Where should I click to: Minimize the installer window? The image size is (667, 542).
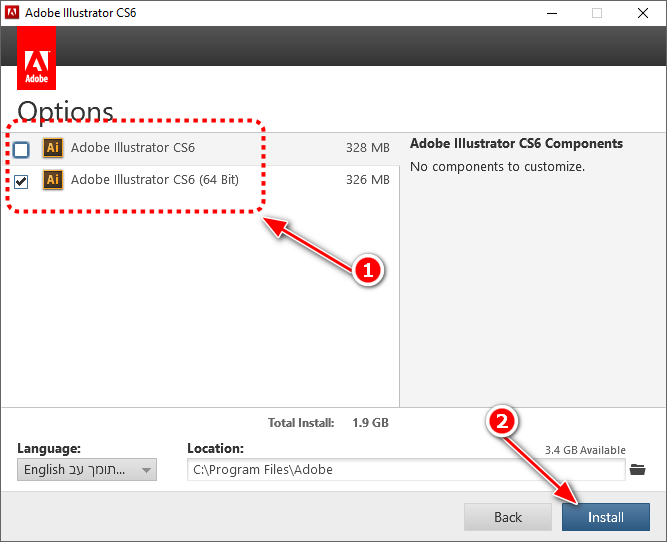(x=551, y=13)
